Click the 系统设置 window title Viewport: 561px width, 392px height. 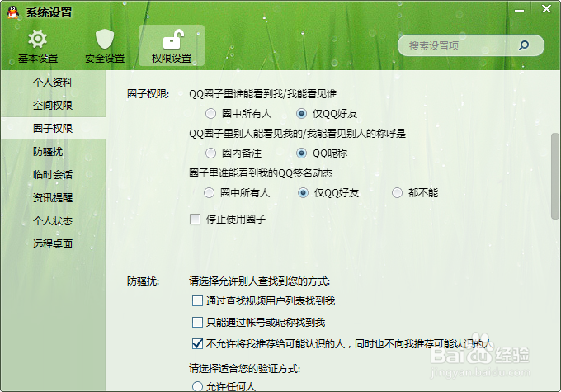(49, 12)
